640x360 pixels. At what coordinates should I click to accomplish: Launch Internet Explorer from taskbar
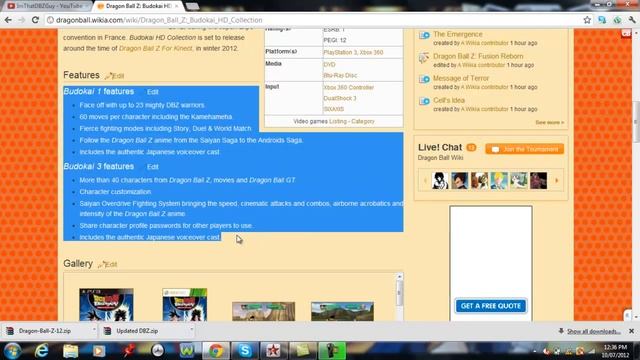(42, 351)
